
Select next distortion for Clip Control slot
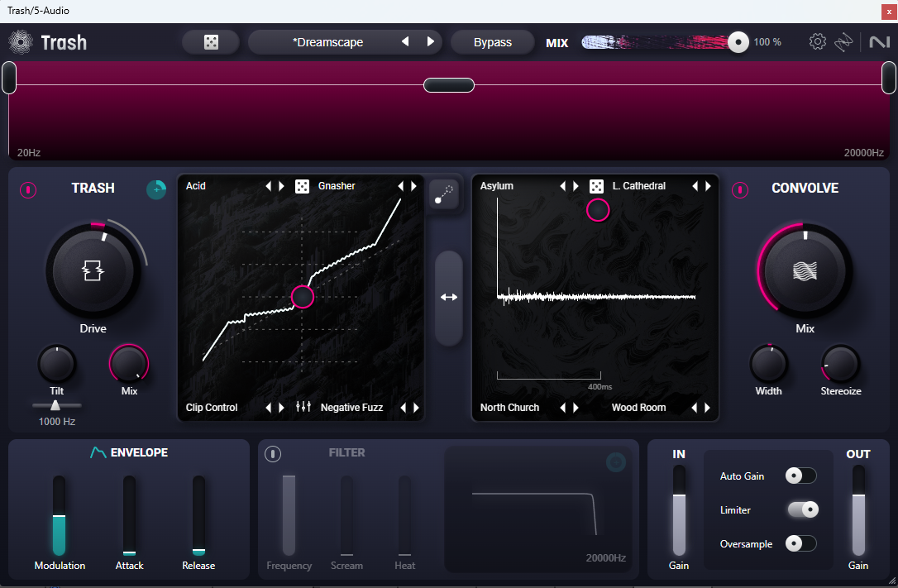pyautogui.click(x=281, y=408)
